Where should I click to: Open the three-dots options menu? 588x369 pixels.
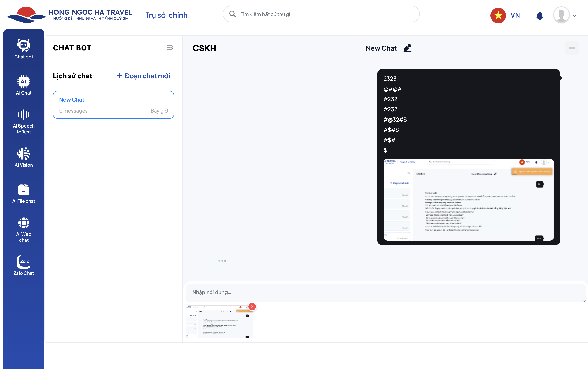(572, 48)
